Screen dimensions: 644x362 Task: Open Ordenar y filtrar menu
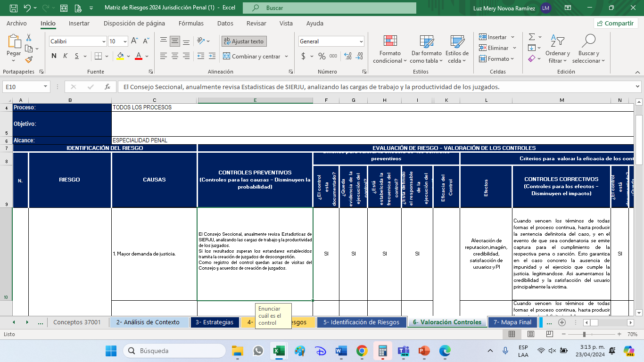pos(558,49)
